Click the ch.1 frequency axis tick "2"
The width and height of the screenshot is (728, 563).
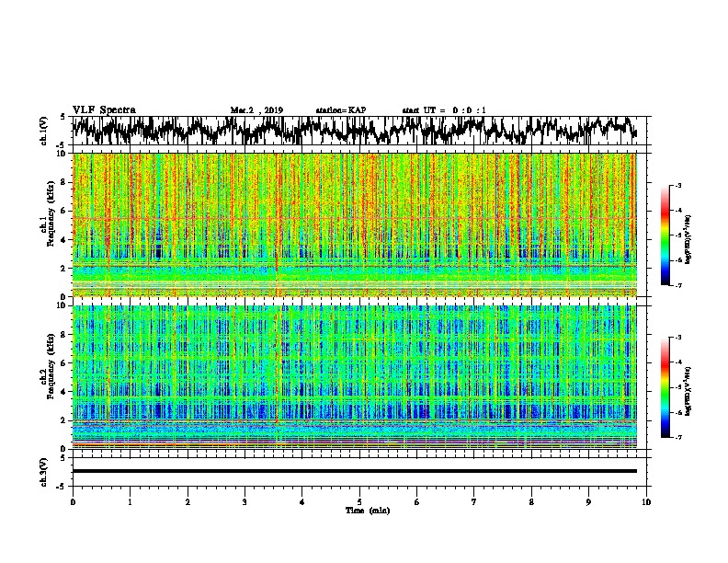point(63,268)
